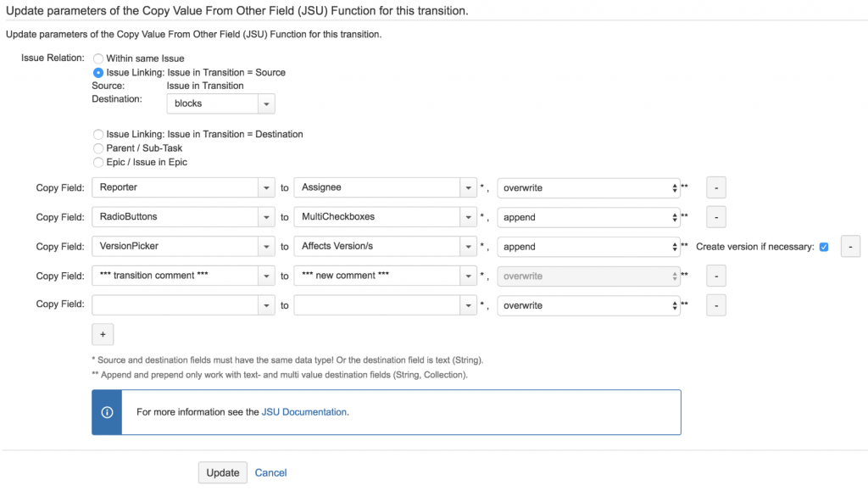Remove the transition comment copy row
Image resolution: width=868 pixels, height=491 pixels.
(715, 276)
